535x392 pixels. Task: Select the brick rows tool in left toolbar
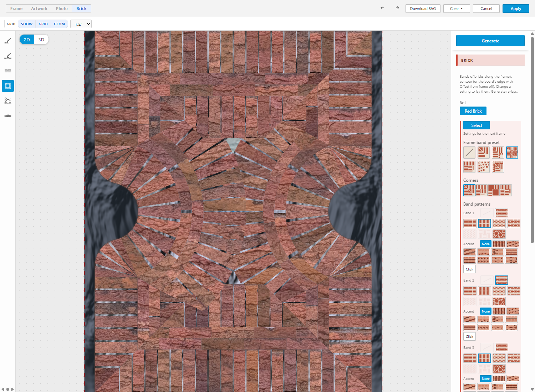click(8, 71)
